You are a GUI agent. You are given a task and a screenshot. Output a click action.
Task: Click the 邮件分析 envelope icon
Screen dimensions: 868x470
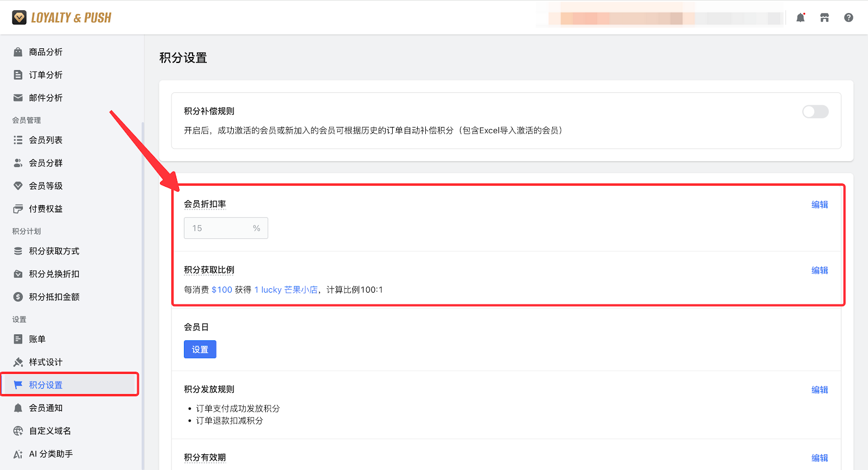coord(18,98)
